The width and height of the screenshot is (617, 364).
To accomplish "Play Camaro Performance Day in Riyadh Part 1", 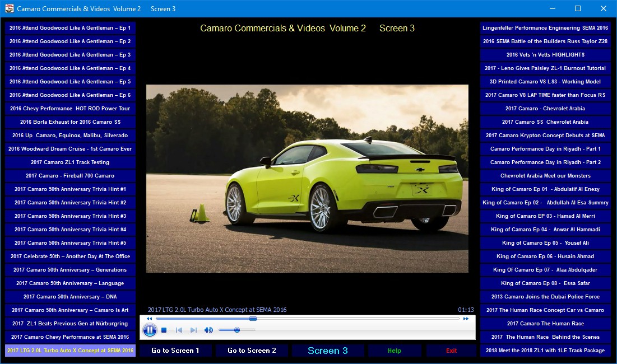I will point(545,149).
